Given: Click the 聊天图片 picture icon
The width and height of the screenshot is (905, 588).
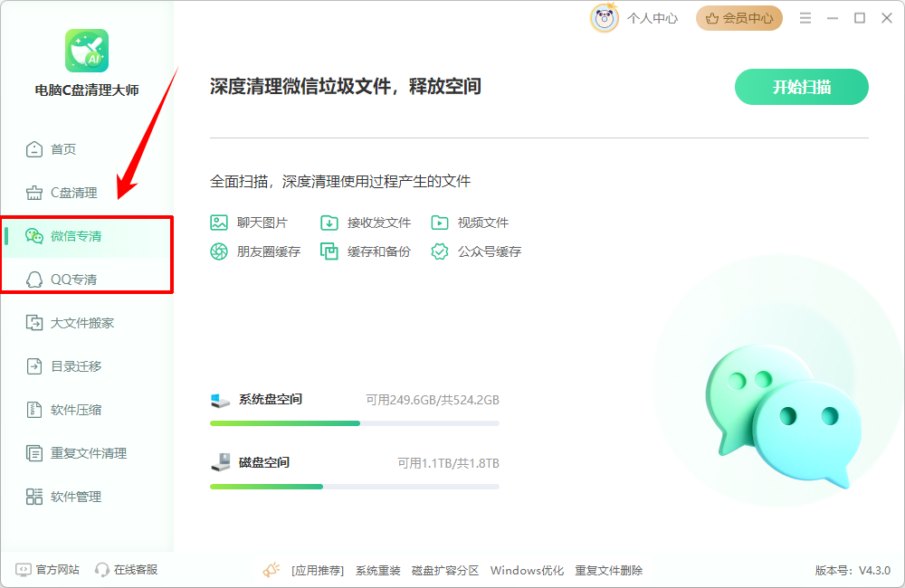Looking at the screenshot, I should pos(219,223).
